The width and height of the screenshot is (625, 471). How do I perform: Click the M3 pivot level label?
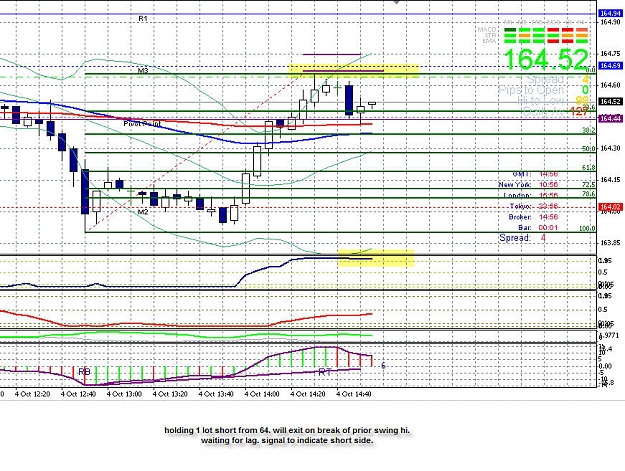[x=143, y=71]
